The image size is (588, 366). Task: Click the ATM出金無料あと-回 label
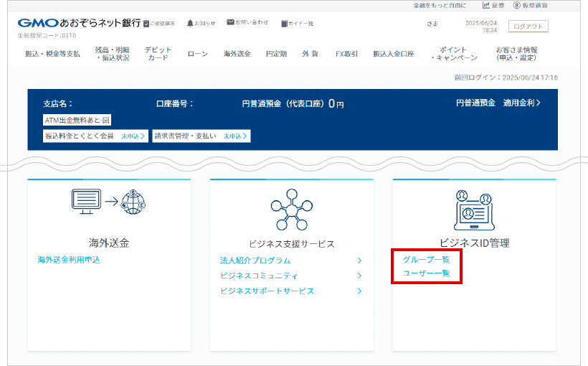(x=77, y=120)
